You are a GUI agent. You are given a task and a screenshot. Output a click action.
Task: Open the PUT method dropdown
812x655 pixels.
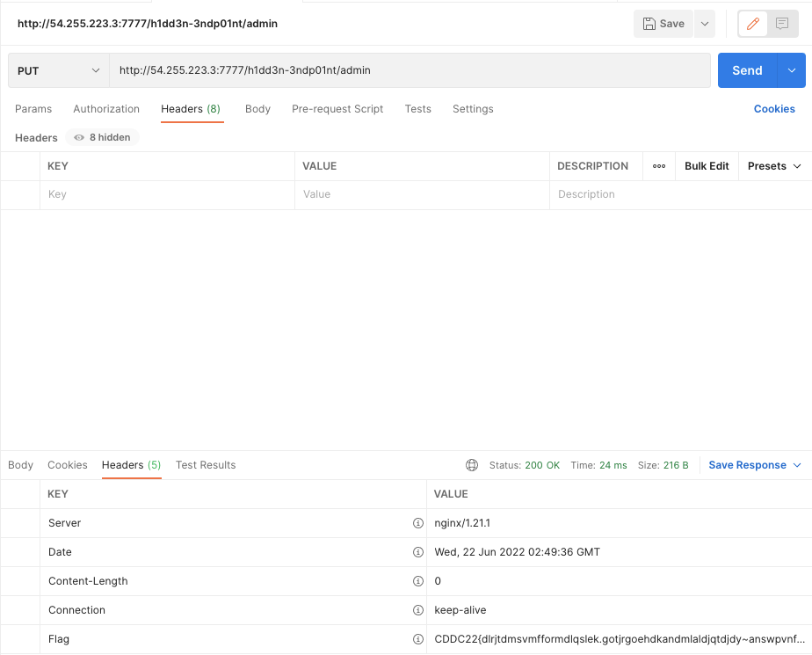pyautogui.click(x=59, y=70)
